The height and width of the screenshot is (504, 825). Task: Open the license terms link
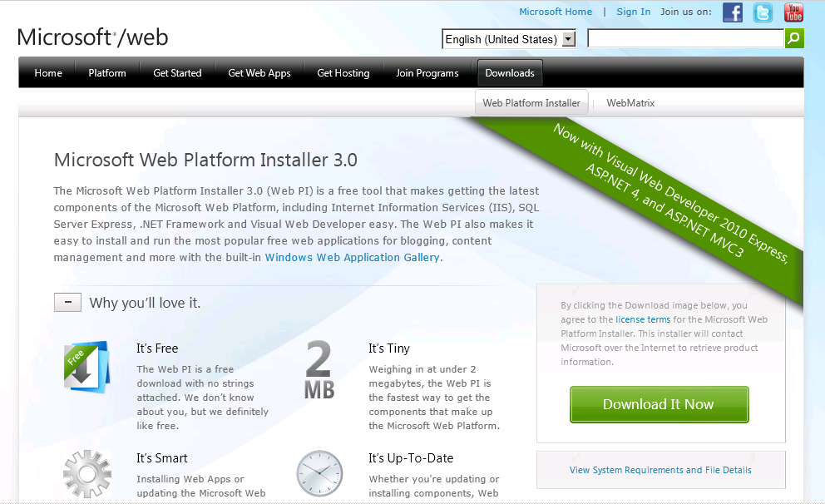[x=643, y=319]
